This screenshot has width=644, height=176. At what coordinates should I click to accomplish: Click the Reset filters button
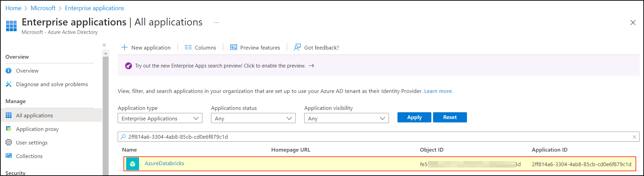pyautogui.click(x=450, y=117)
